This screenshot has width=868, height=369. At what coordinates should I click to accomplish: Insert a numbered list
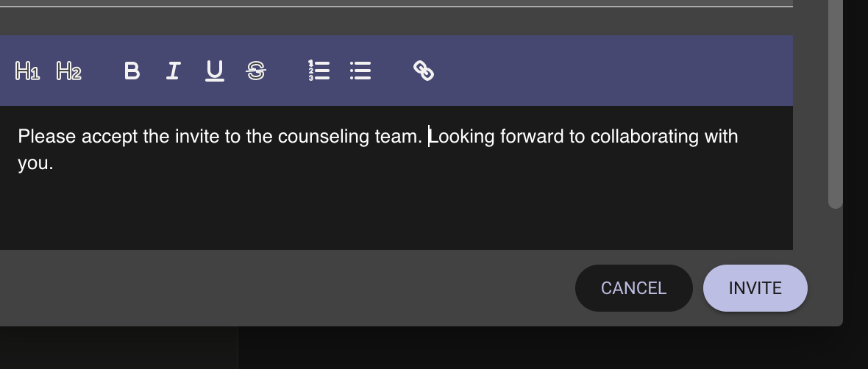(319, 71)
